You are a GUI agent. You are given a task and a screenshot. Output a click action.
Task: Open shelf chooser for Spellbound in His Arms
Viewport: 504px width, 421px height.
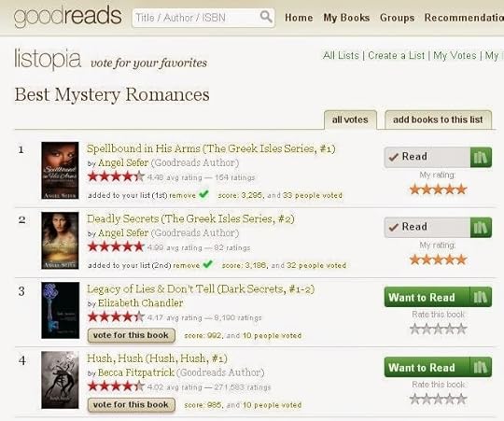[481, 157]
